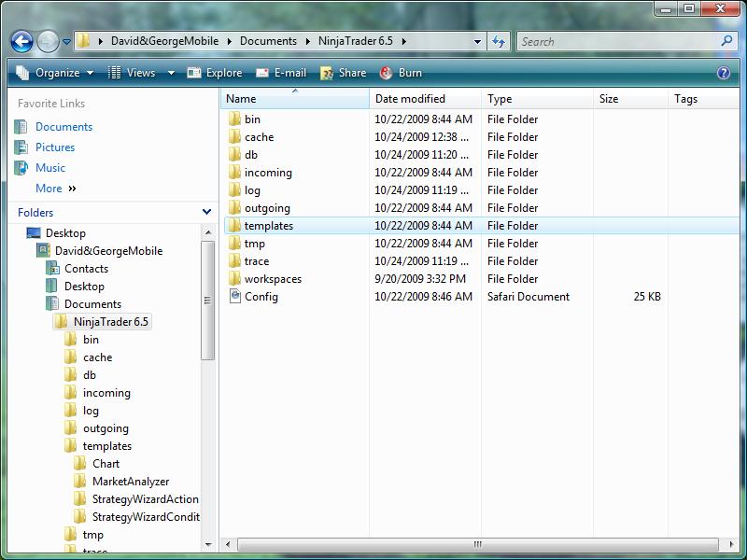The image size is (747, 560).
Task: Click folder tree scrollbar down arrow
Action: [x=208, y=544]
